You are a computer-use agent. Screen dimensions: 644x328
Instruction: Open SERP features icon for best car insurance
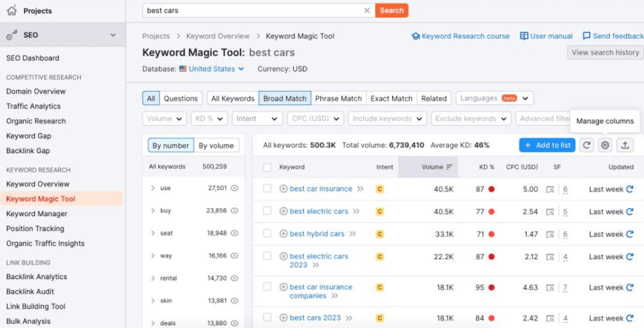(550, 189)
